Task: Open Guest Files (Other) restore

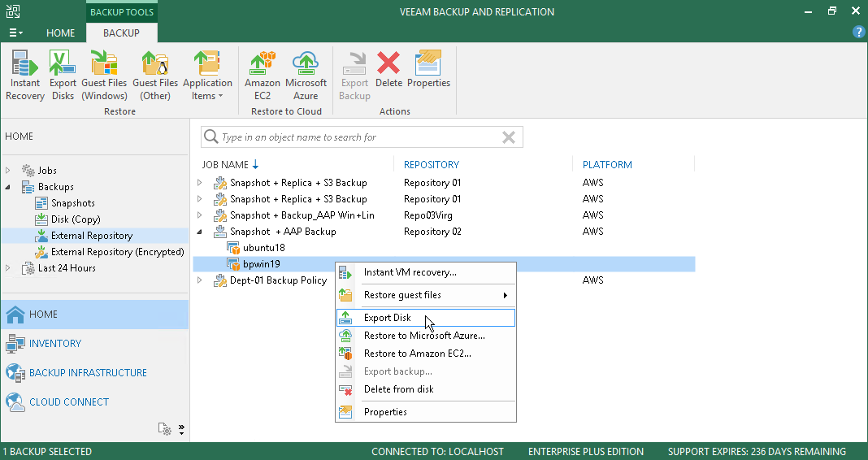Action: tap(155, 76)
